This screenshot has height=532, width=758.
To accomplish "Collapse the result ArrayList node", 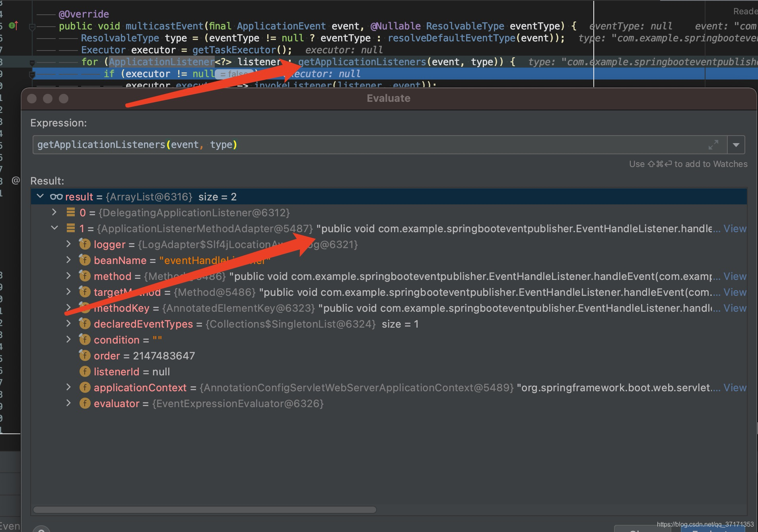I will click(x=40, y=196).
